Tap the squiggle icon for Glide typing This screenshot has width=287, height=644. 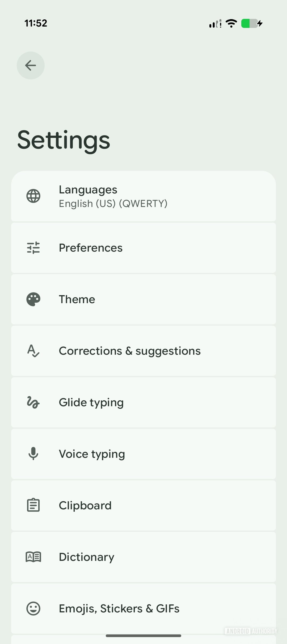33,402
